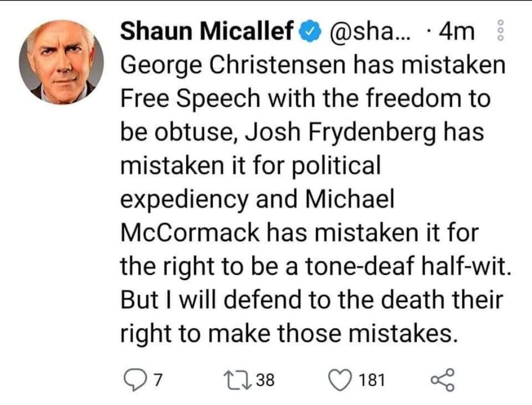Open the share icon options
This screenshot has height=405, width=532.
coord(442,379)
